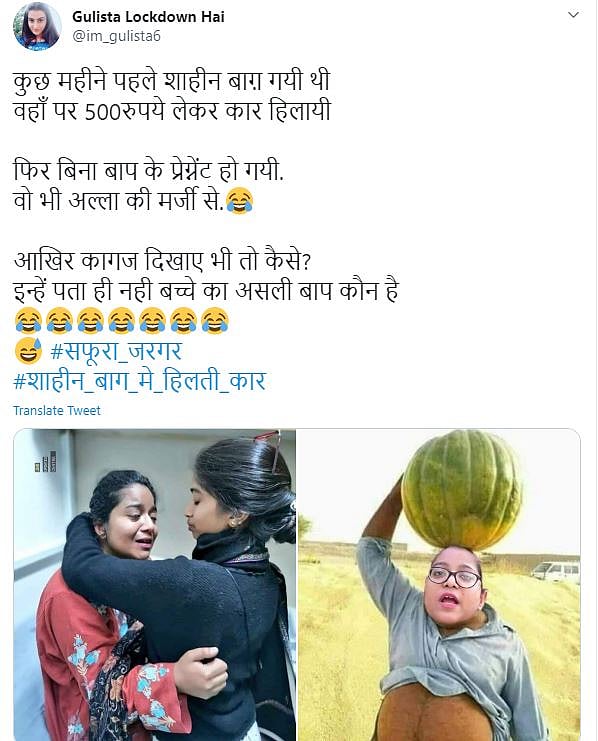Open right attached photo with watermelon

pyautogui.click(x=439, y=585)
